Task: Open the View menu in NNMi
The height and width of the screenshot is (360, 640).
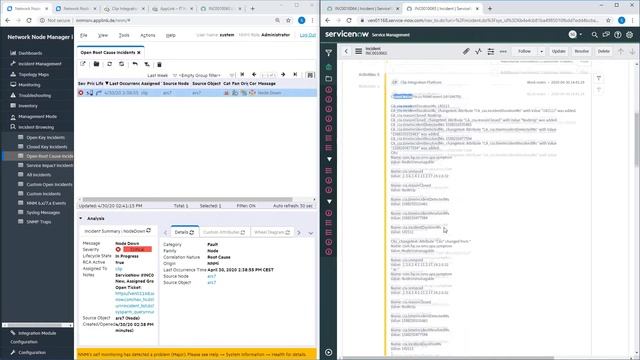Action: tap(103, 36)
